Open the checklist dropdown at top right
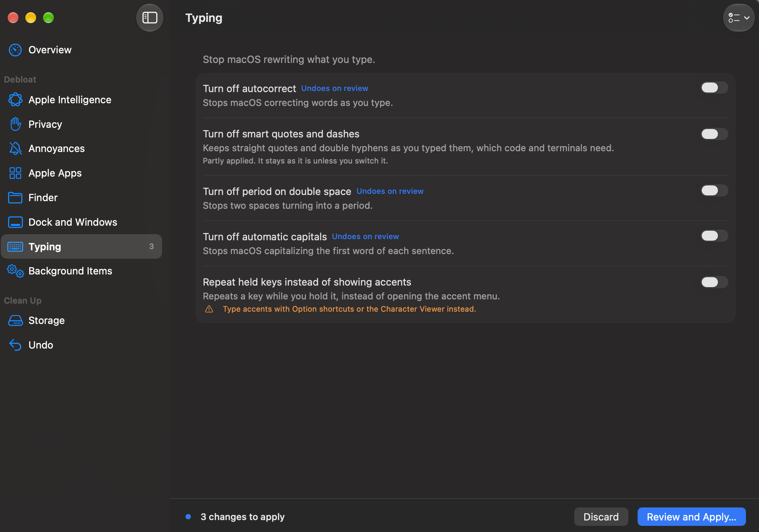 739,18
